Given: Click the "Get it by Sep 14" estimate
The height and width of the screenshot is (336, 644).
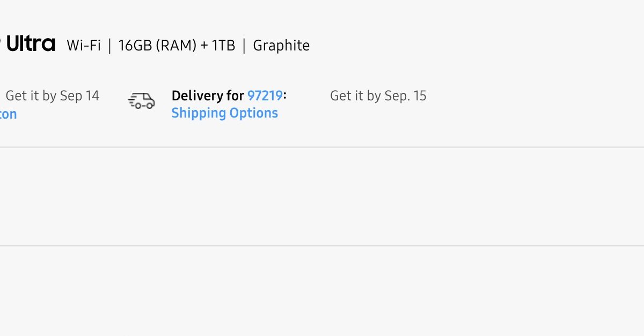Looking at the screenshot, I should click(52, 96).
